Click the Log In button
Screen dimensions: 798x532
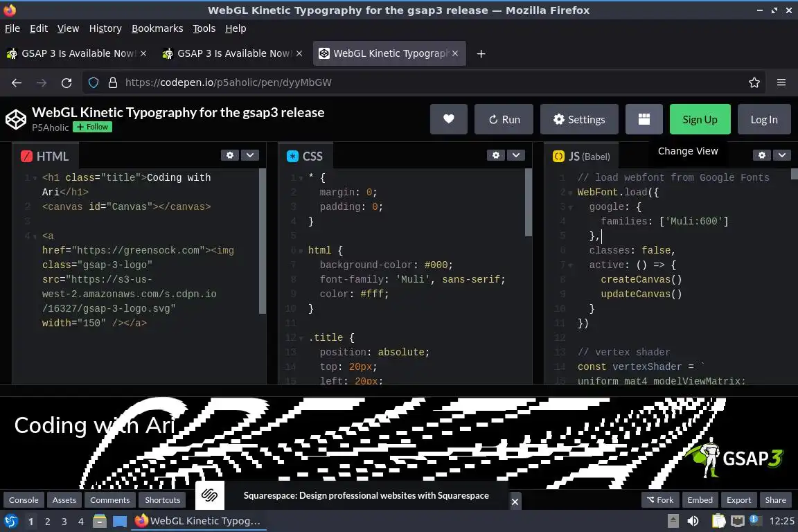tap(764, 119)
